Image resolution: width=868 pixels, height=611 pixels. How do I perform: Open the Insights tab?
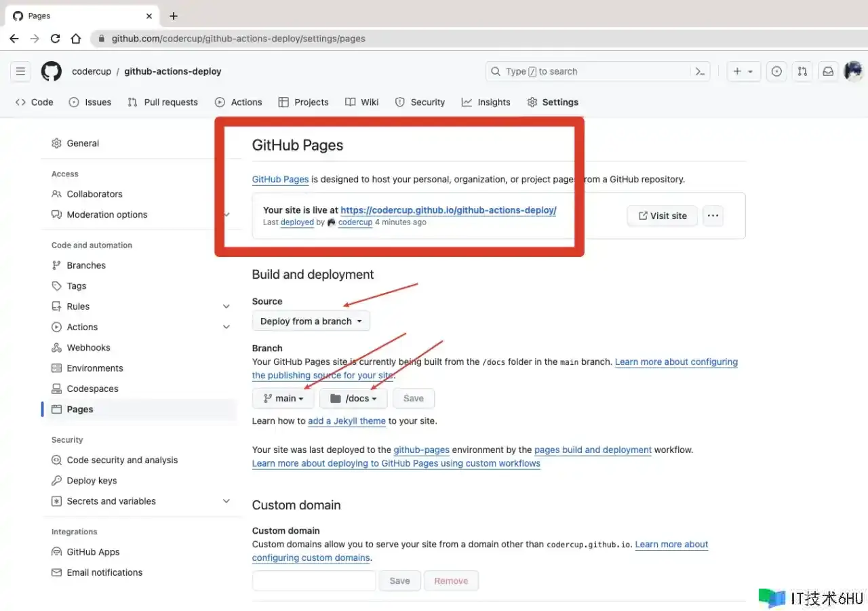[486, 102]
